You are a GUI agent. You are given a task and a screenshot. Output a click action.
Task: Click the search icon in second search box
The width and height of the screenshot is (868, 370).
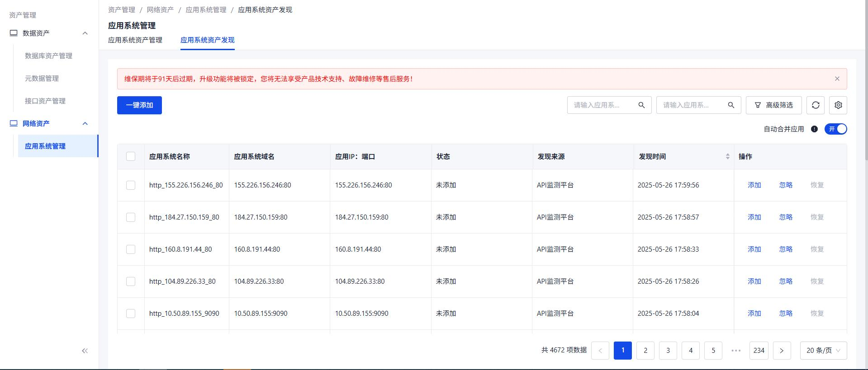[x=731, y=105]
